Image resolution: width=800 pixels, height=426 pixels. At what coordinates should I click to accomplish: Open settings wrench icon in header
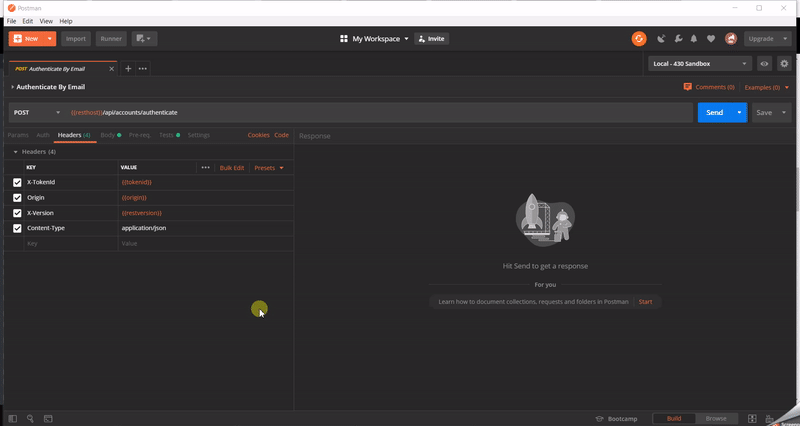pyautogui.click(x=677, y=39)
